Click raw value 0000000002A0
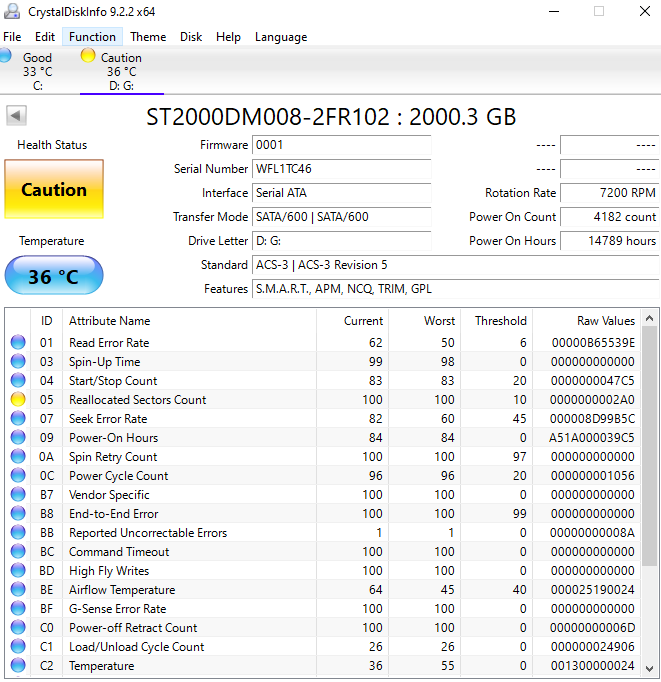Image resolution: width=661 pixels, height=682 pixels. click(x=592, y=400)
